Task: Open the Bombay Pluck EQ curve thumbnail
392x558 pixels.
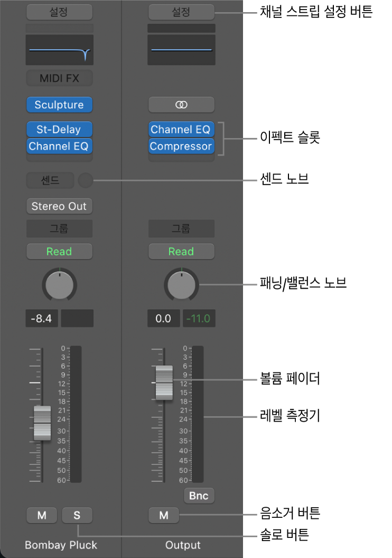Action: point(59,50)
